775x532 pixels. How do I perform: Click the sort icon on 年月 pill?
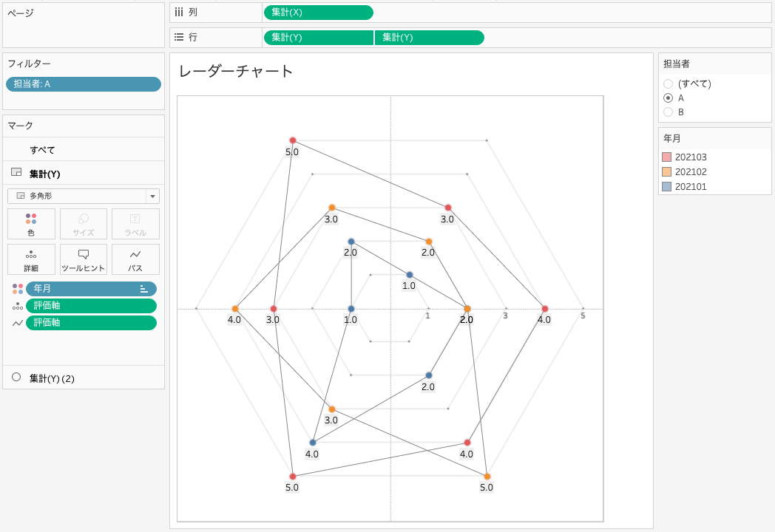point(144,289)
